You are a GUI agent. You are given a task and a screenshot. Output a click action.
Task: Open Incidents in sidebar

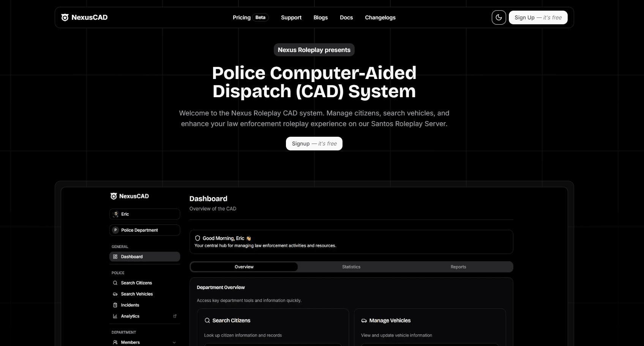tap(145, 305)
